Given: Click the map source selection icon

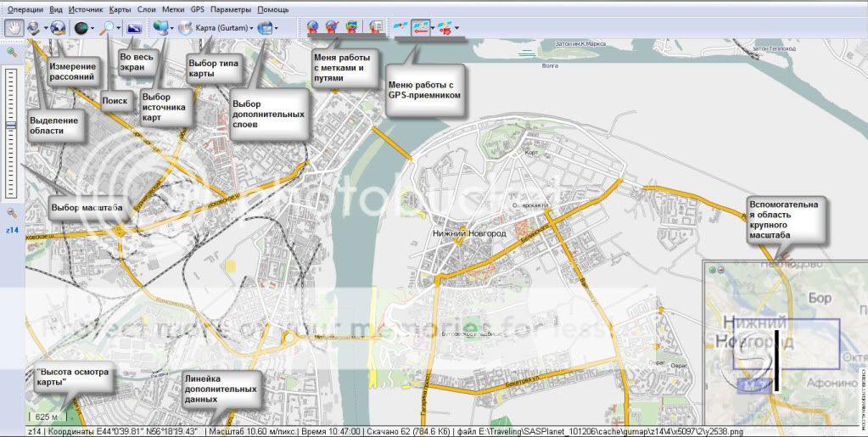Looking at the screenshot, I should point(161,27).
